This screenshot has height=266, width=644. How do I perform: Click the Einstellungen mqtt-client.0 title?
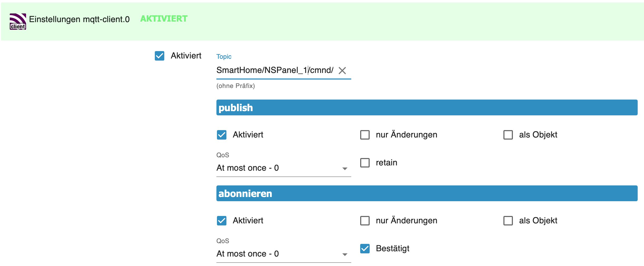pos(79,19)
